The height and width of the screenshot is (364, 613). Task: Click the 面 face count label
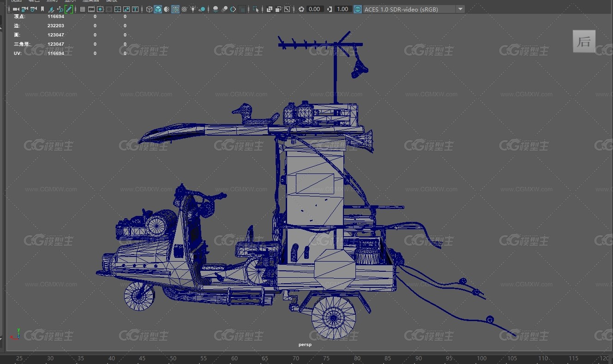tap(17, 35)
